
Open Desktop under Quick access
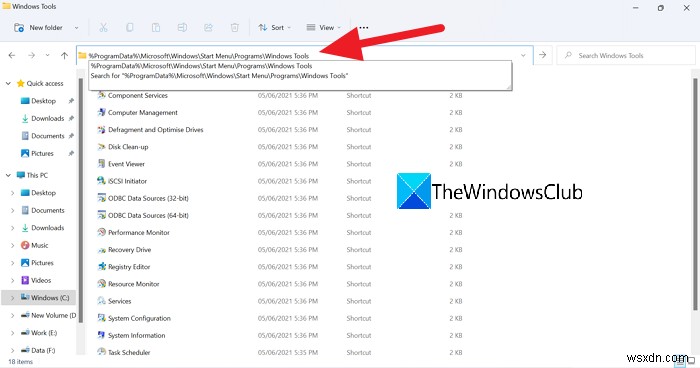tap(43, 101)
